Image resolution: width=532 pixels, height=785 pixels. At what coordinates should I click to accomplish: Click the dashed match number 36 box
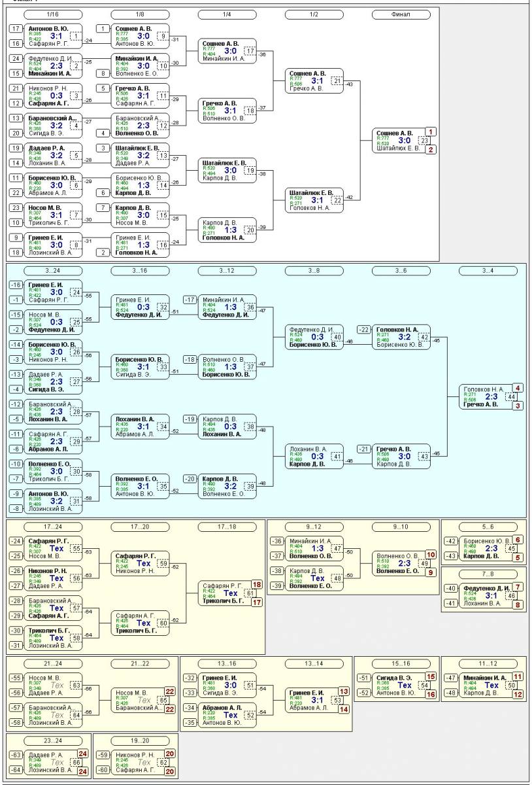tap(250, 307)
